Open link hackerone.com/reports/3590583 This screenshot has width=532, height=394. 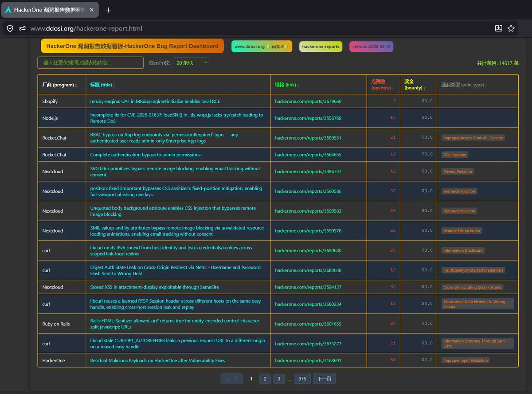click(x=308, y=211)
